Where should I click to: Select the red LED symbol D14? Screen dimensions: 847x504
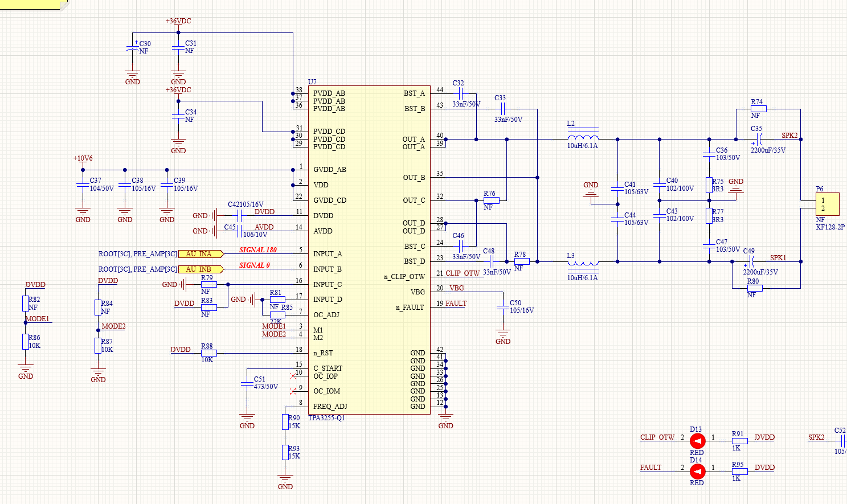pos(697,472)
